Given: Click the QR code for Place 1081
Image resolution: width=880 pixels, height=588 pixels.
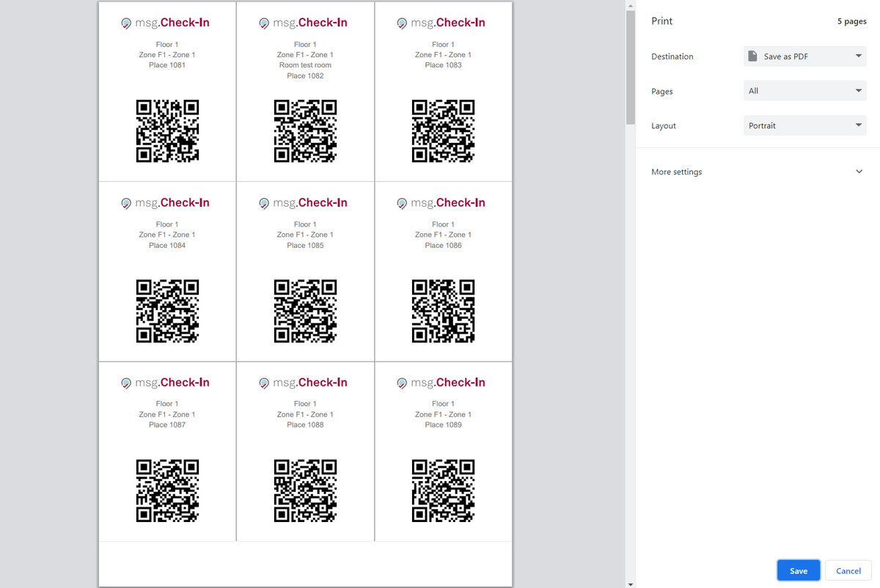Looking at the screenshot, I should 167,131.
